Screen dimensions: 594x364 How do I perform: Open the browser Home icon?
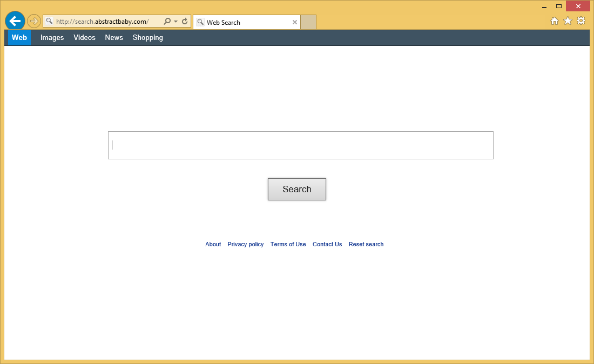(x=554, y=21)
